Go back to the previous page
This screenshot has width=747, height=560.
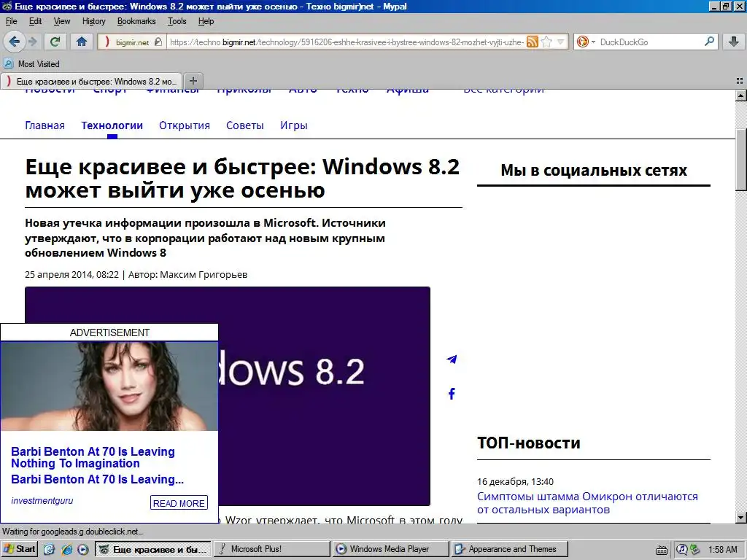pyautogui.click(x=15, y=42)
